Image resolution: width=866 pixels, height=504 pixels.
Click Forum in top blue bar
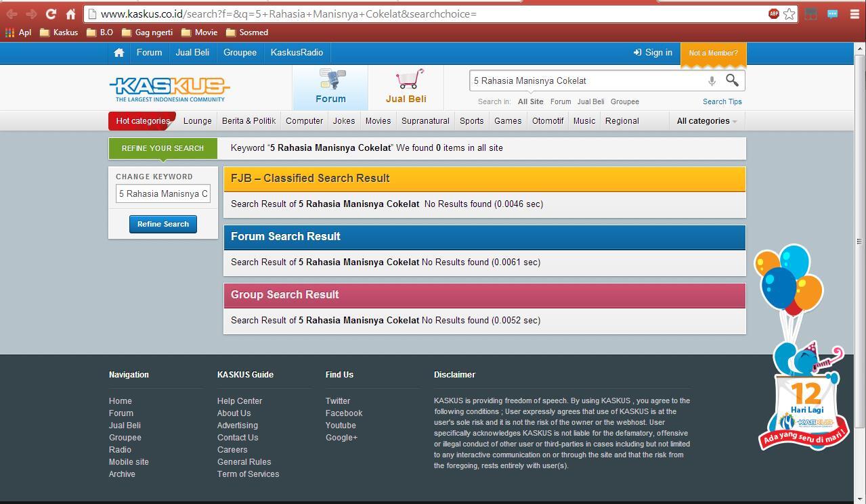149,53
